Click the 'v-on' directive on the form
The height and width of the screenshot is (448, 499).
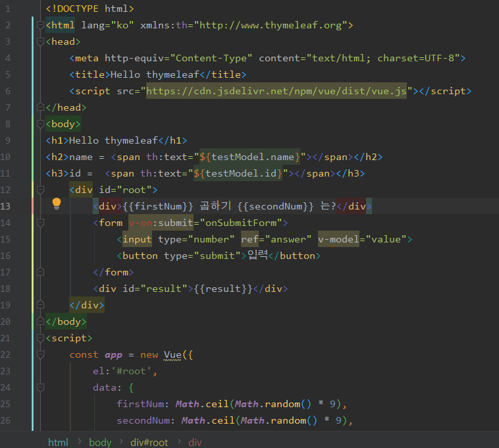click(x=140, y=223)
